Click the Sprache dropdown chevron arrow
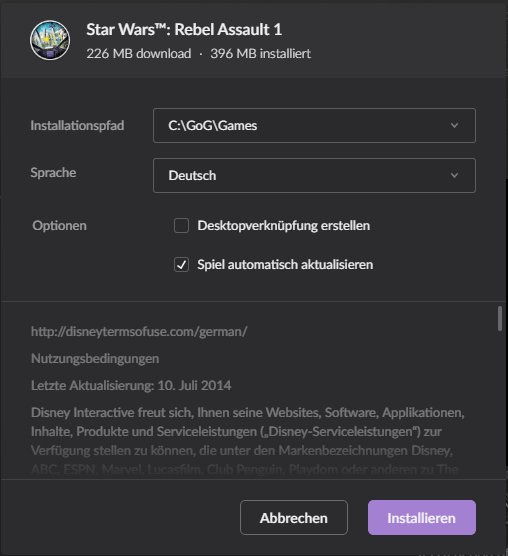Screen dimensions: 508x556 click(454, 176)
